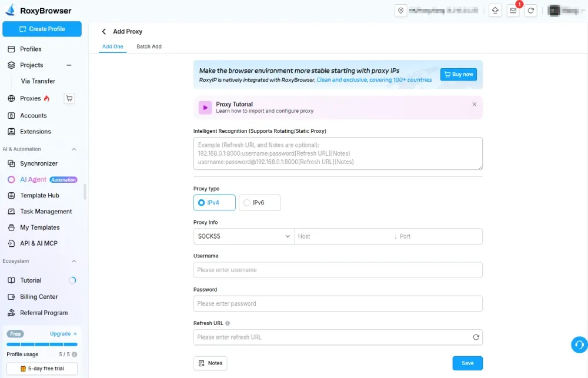Click the AI Agent circle icon

[x=11, y=180]
